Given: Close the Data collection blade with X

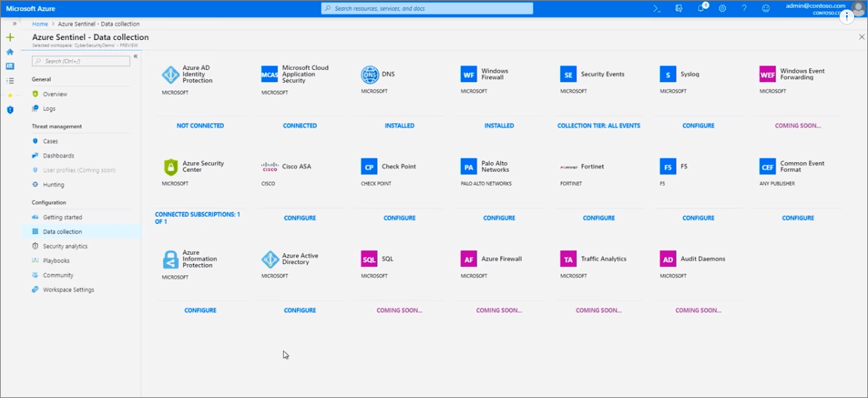Looking at the screenshot, I should [861, 36].
